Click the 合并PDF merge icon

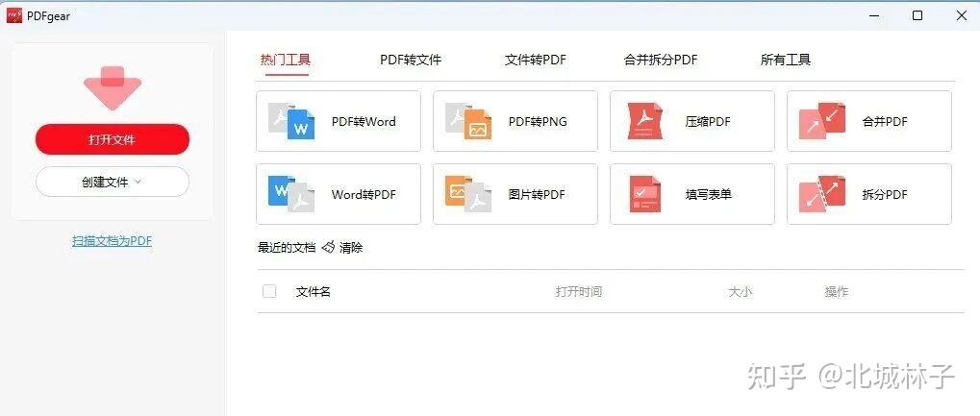click(x=822, y=121)
